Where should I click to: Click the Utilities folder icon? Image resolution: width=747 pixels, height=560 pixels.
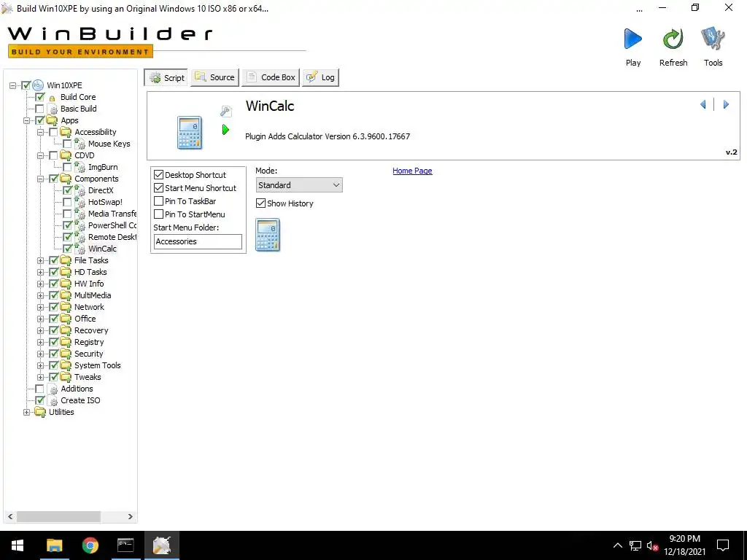40,413
